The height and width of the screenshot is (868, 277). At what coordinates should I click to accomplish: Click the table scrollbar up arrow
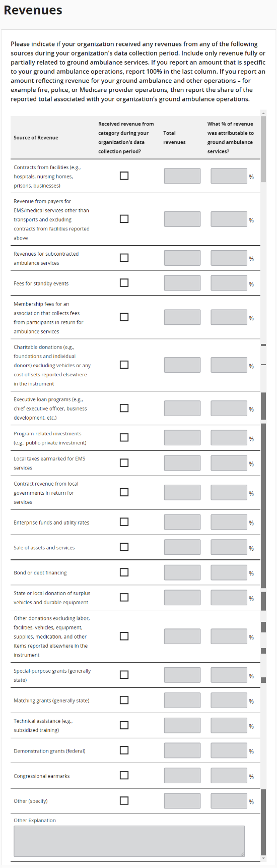click(x=263, y=113)
